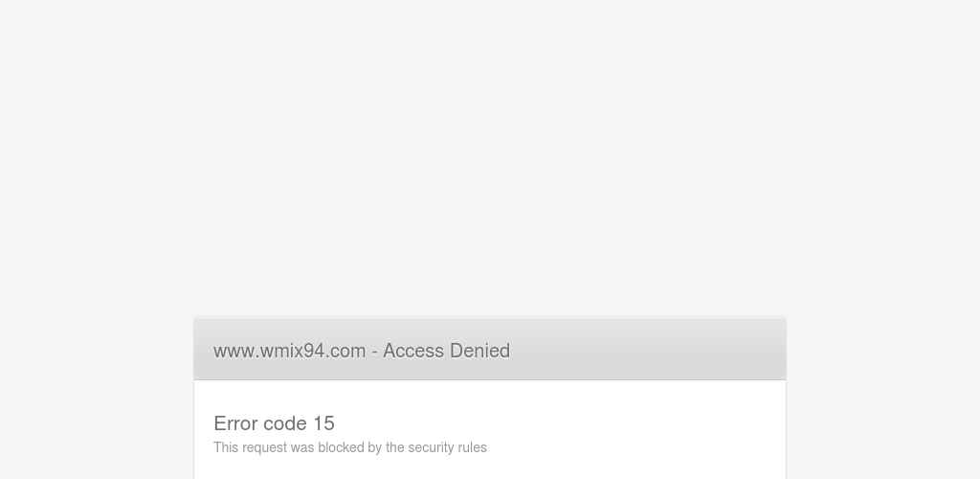Click the word 'was' in the message
The width and height of the screenshot is (980, 479).
coord(302,448)
